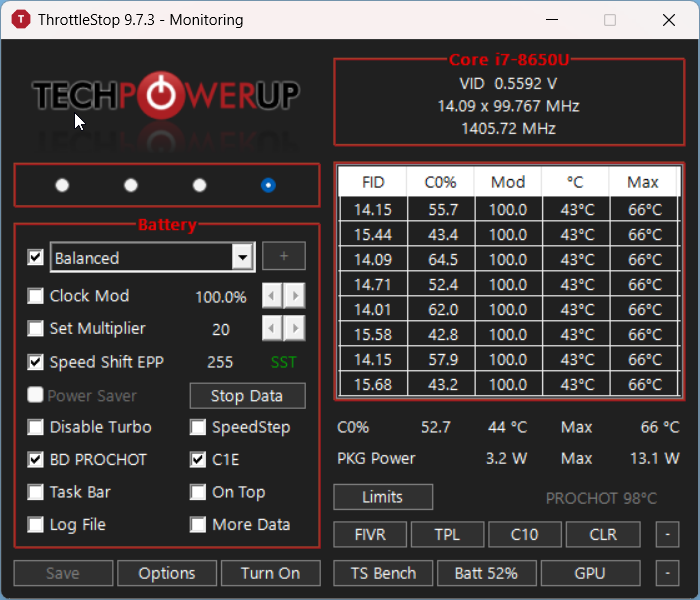Click the green SST indicator
700x600 pixels.
click(283, 362)
